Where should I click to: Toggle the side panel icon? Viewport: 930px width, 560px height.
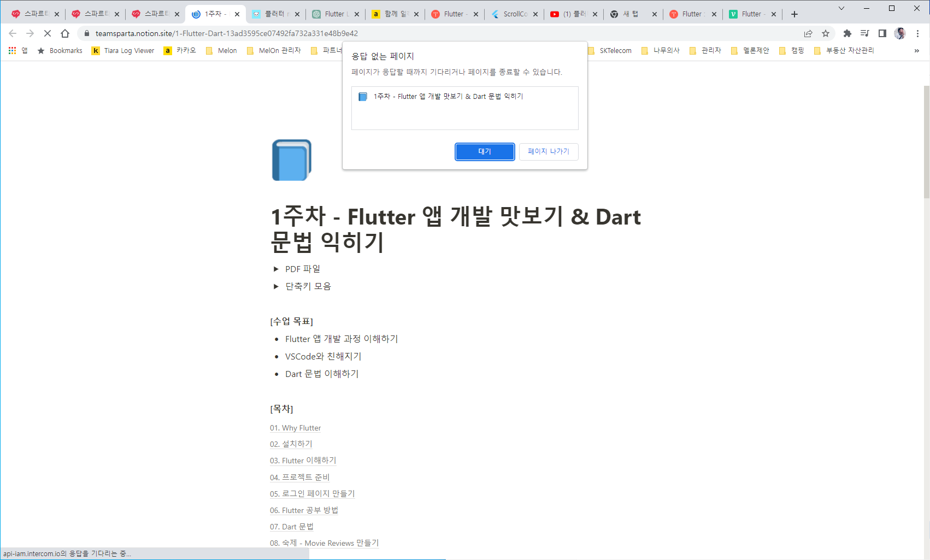pyautogui.click(x=882, y=33)
